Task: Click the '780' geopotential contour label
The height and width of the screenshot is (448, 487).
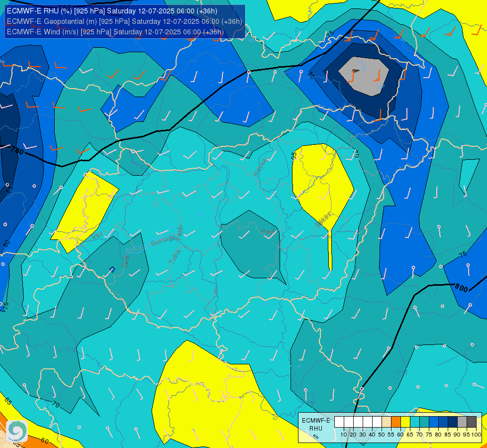Action: coord(17,151)
